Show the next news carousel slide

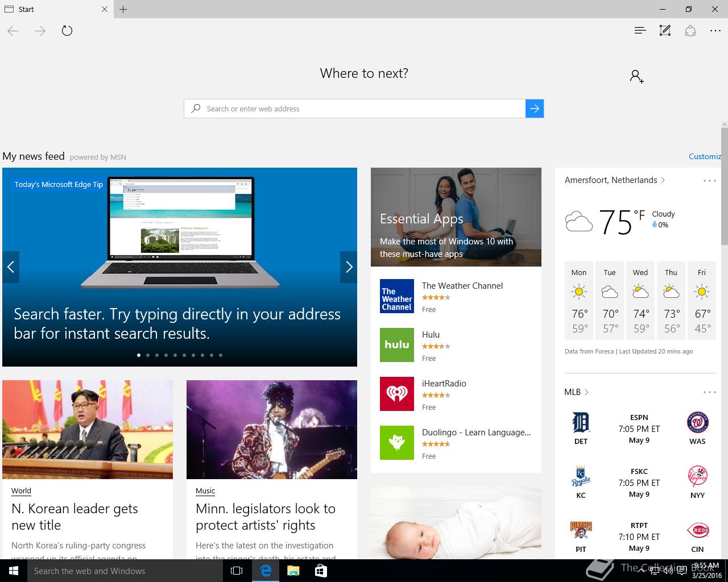tap(349, 267)
